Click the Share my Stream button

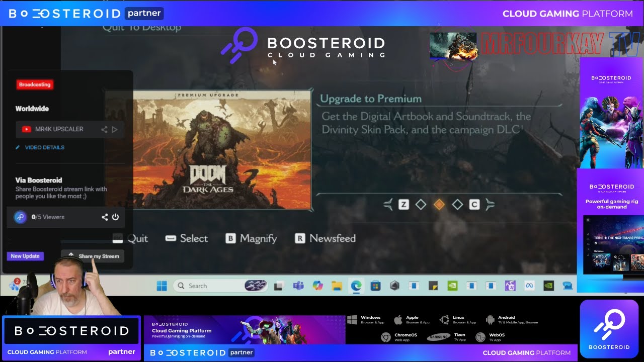tap(93, 256)
